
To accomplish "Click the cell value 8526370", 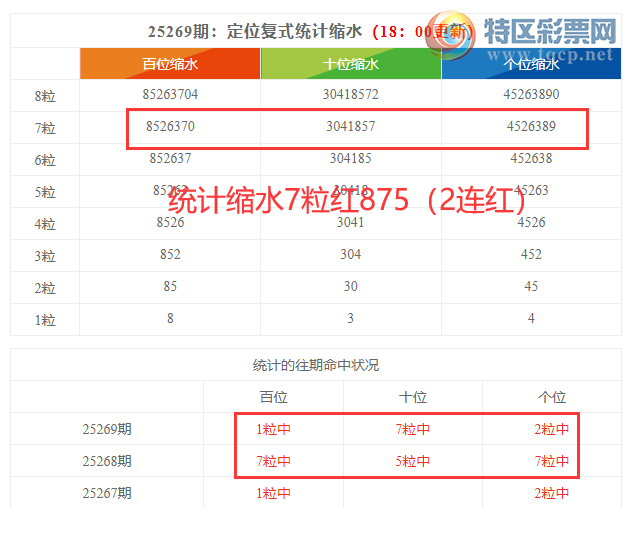I will 170,126.
